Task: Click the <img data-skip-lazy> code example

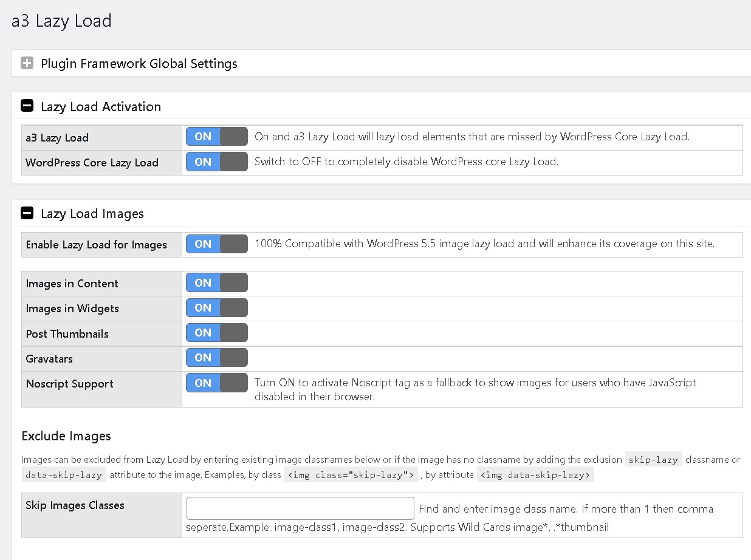Action: (535, 475)
